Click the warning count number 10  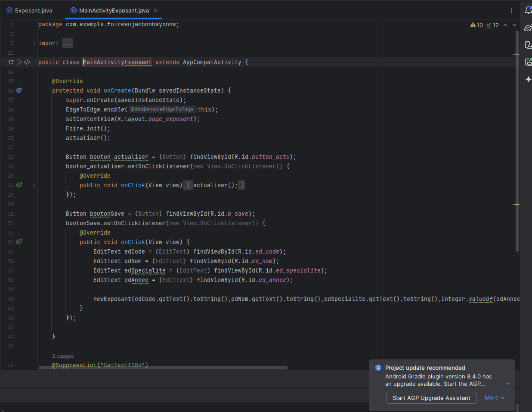[480, 25]
